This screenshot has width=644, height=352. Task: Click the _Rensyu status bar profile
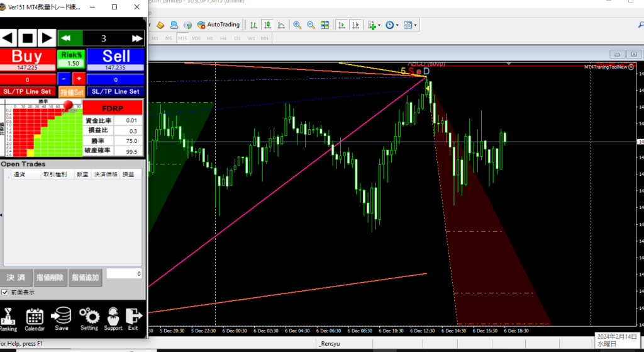pos(331,343)
